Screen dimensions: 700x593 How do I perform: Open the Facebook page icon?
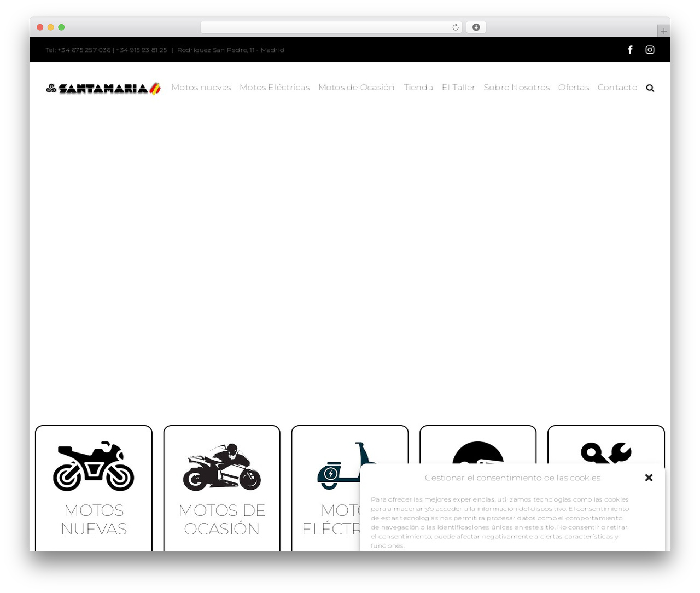tap(630, 50)
